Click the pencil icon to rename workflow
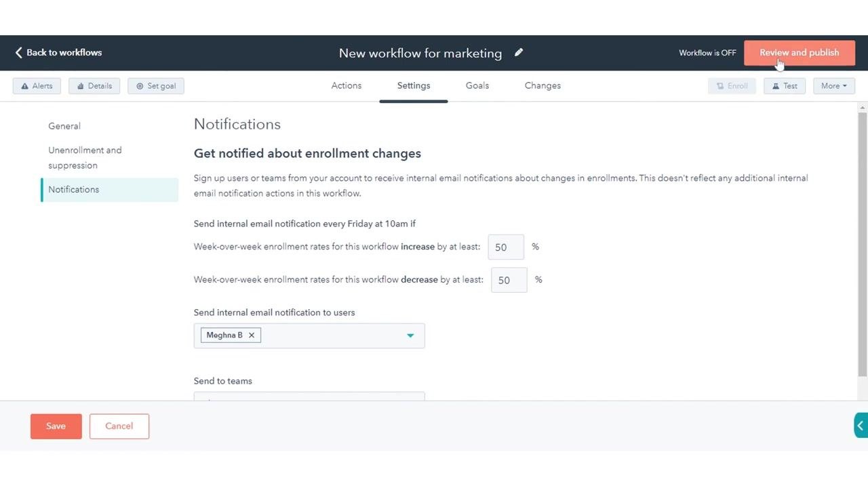Viewport: 868px width, 488px height. pyautogui.click(x=519, y=52)
